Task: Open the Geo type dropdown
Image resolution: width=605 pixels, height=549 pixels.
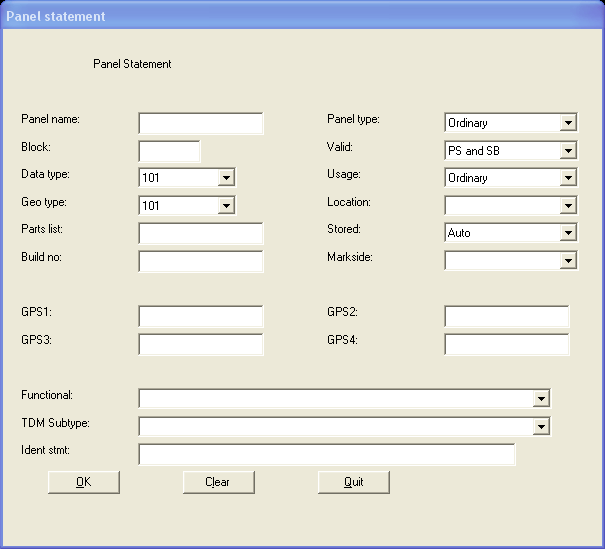Action: click(x=187, y=206)
